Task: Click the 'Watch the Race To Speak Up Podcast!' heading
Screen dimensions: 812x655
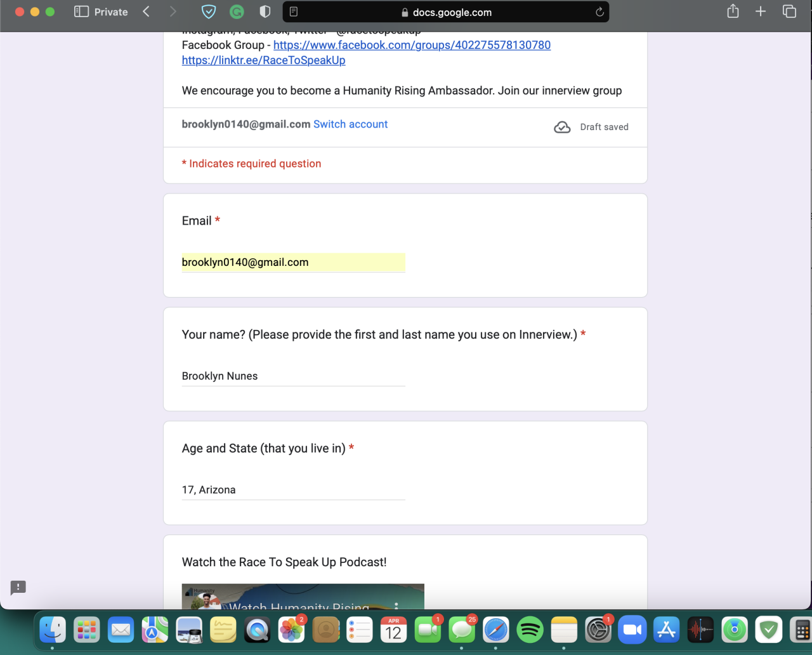Action: [284, 562]
